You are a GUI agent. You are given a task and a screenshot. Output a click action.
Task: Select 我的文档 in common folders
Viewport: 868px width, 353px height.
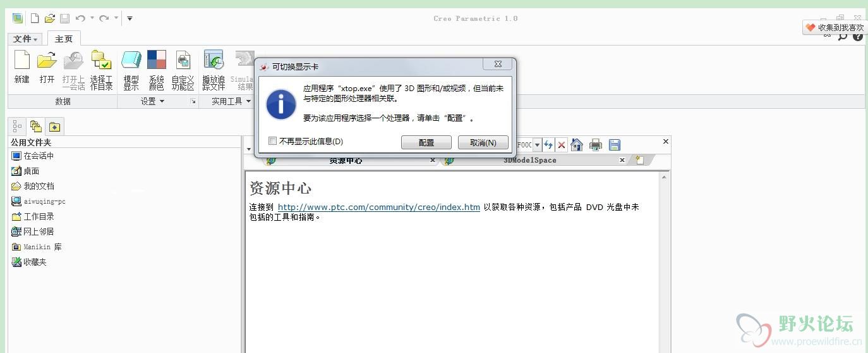click(33, 186)
